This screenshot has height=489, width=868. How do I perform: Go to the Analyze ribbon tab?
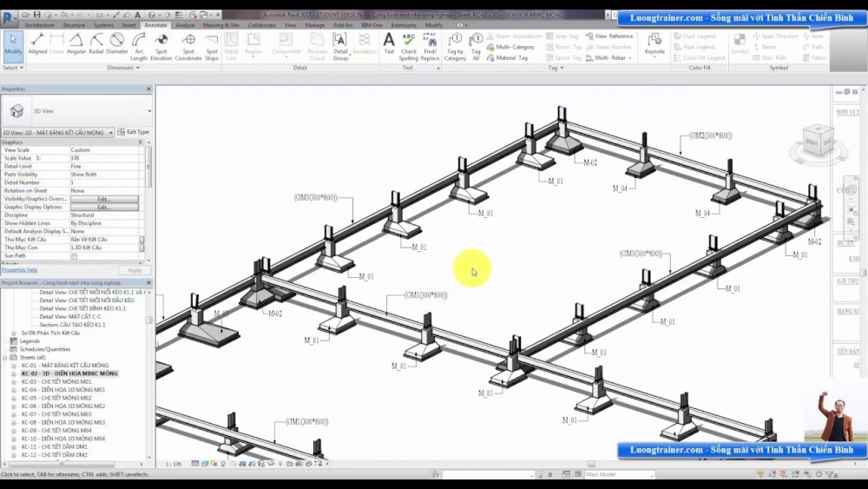(x=185, y=25)
